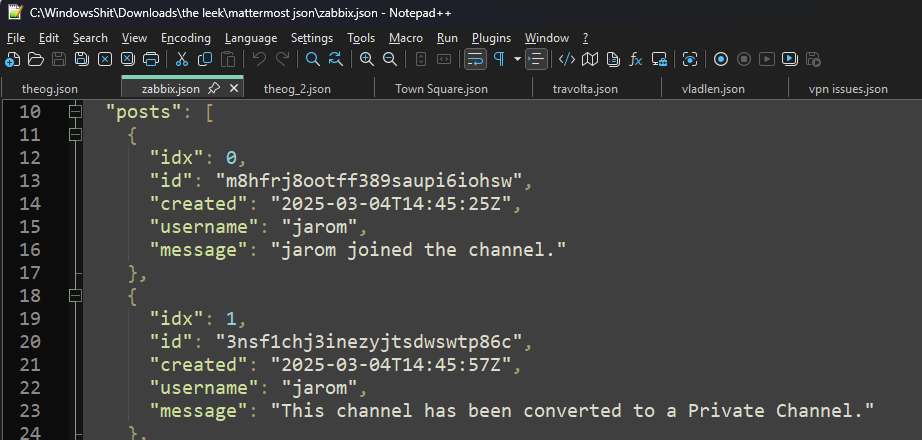922x440 pixels.
Task: Open the user-defined language (</>) dialog icon
Action: tap(567, 59)
